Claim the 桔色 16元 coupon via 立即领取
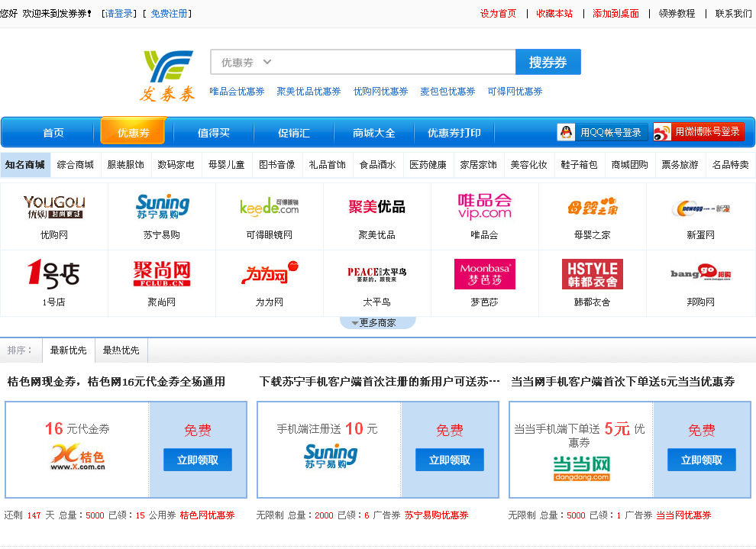Image resolution: width=756 pixels, height=549 pixels. (198, 460)
